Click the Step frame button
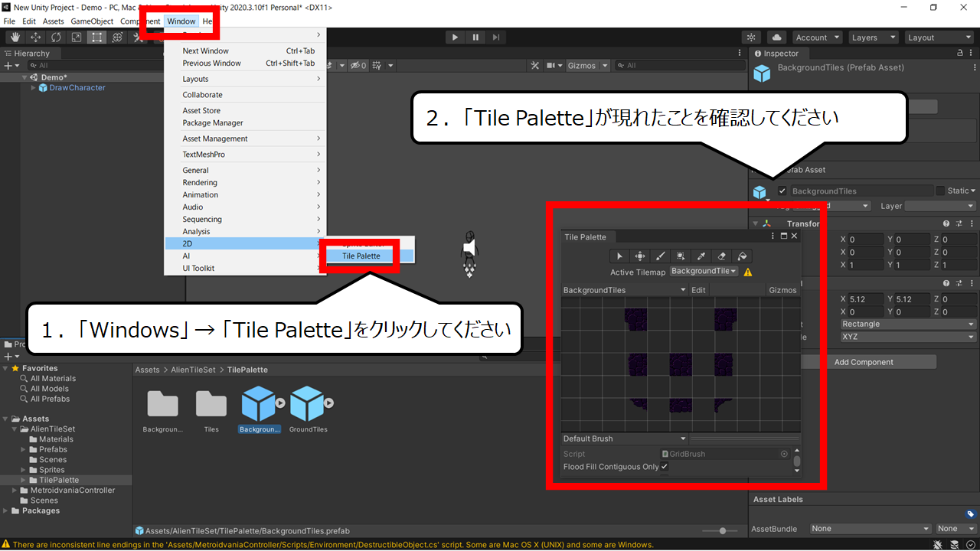Image resolution: width=980 pixels, height=551 pixels. 496,37
